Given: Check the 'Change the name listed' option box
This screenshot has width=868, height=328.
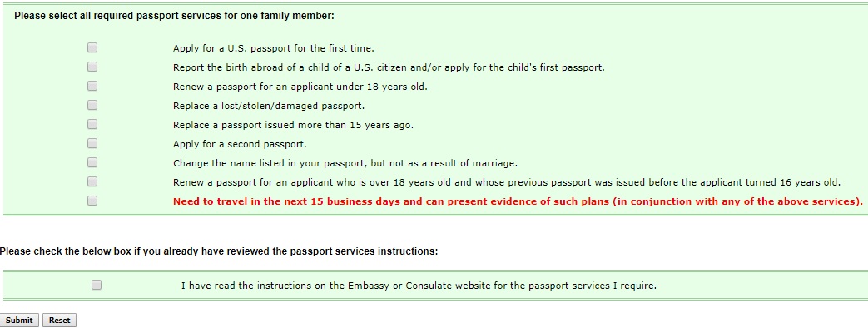Looking at the screenshot, I should click(x=92, y=162).
